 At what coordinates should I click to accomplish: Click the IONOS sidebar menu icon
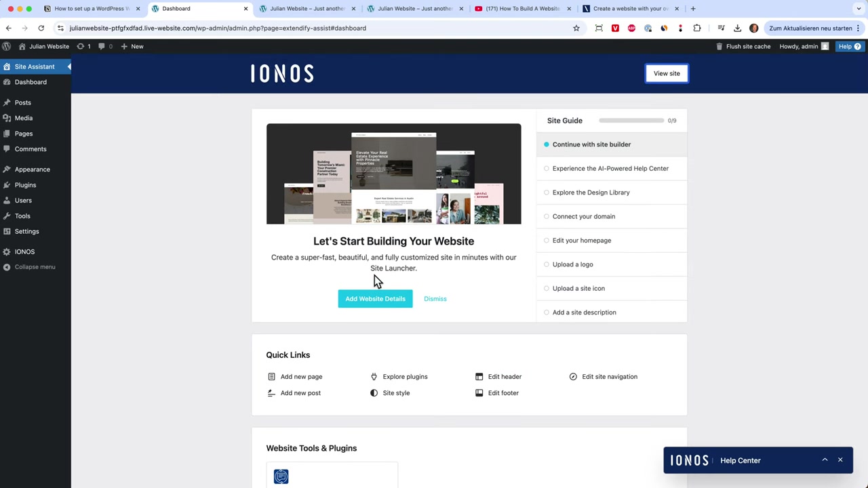(7, 251)
